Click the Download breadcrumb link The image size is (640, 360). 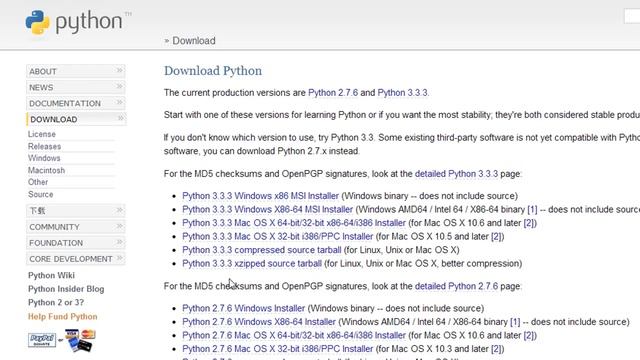tap(194, 41)
